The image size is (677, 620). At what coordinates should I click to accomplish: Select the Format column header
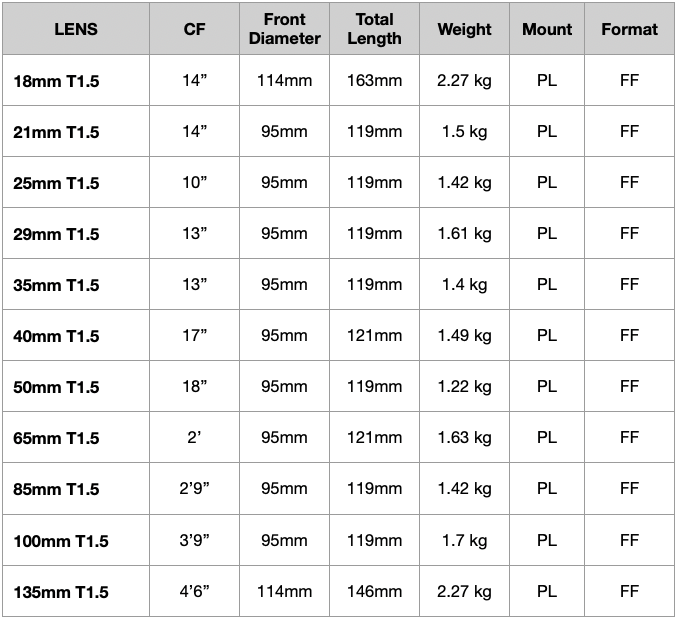coord(629,29)
